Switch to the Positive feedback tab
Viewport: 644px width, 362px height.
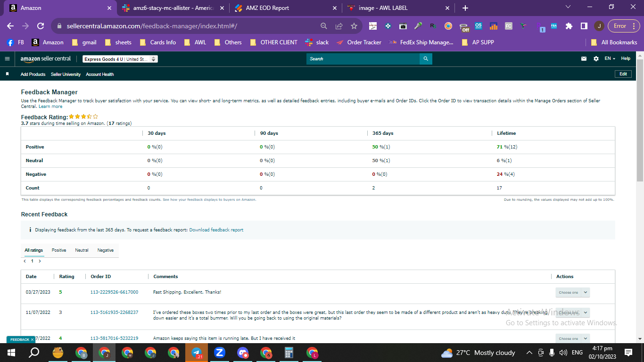pyautogui.click(x=59, y=250)
